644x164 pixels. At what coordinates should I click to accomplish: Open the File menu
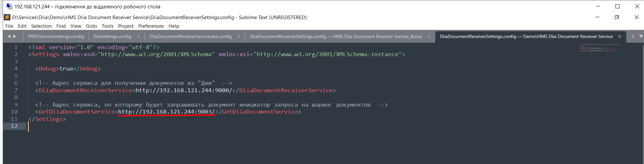click(9, 26)
